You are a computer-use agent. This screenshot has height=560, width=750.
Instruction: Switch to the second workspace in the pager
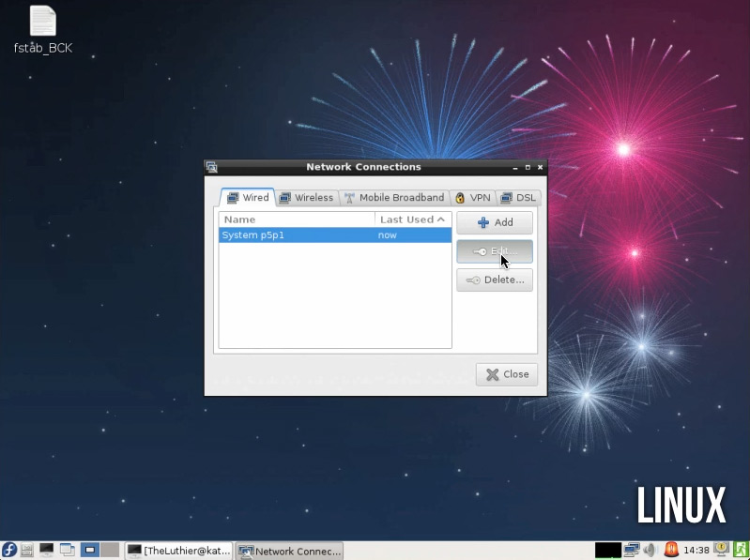[x=110, y=551]
